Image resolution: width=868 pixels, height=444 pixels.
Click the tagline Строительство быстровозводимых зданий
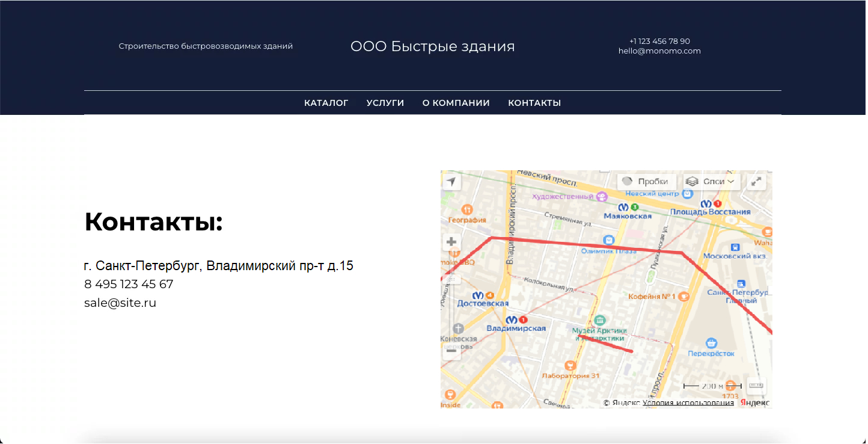pos(206,46)
